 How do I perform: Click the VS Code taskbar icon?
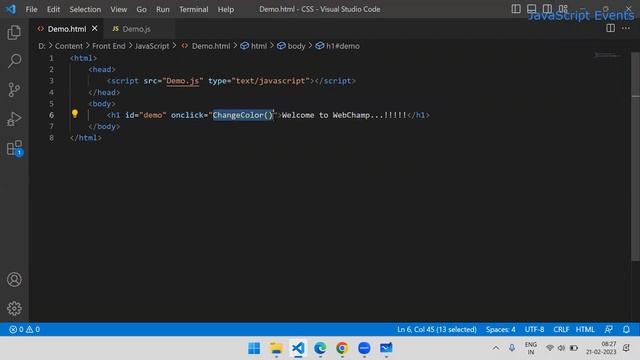(298, 348)
